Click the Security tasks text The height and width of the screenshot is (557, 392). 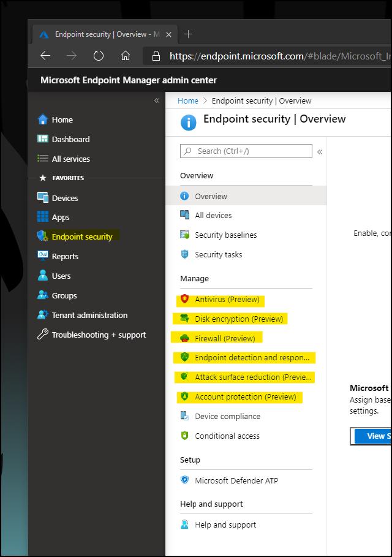pyautogui.click(x=219, y=254)
